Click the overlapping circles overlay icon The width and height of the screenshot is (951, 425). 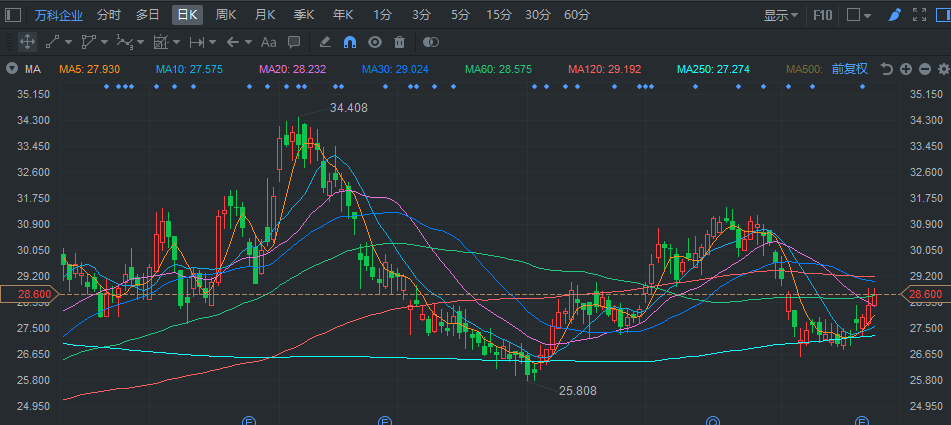pyautogui.click(x=431, y=42)
